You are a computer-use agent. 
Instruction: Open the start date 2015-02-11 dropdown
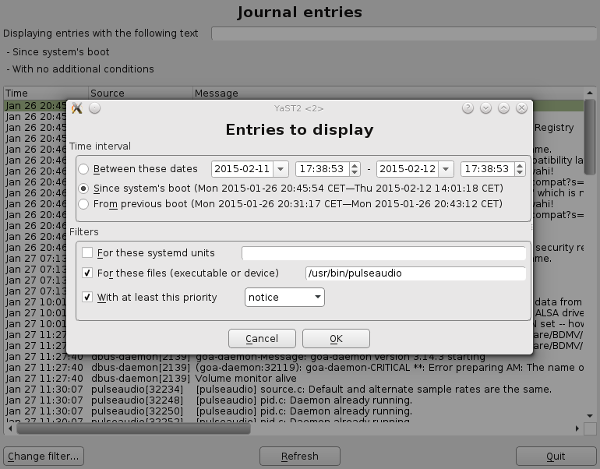[280, 169]
